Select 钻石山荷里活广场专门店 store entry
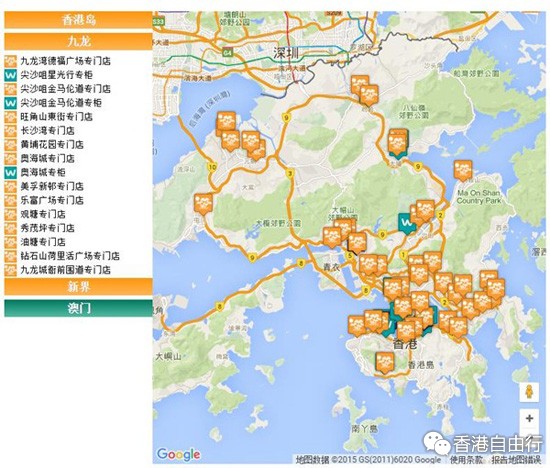The height and width of the screenshot is (468, 550). coord(70,256)
